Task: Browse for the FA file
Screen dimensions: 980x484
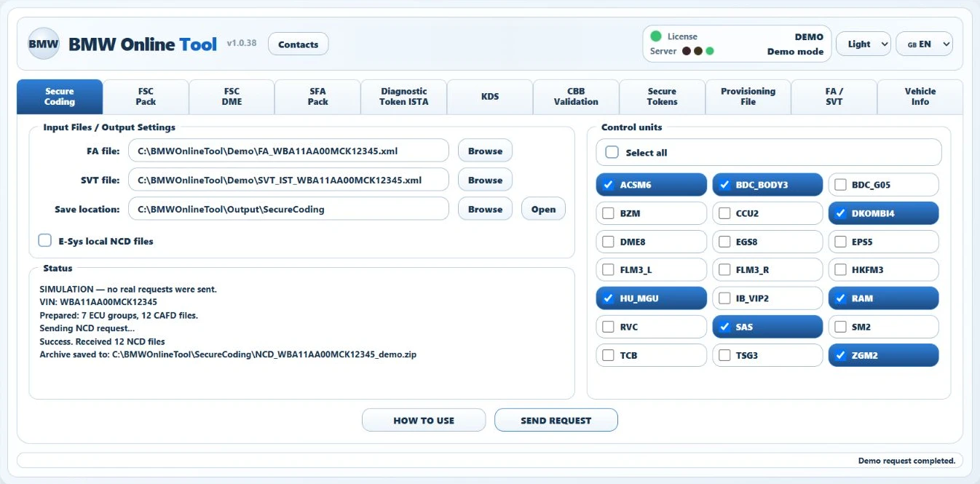Action: point(485,151)
